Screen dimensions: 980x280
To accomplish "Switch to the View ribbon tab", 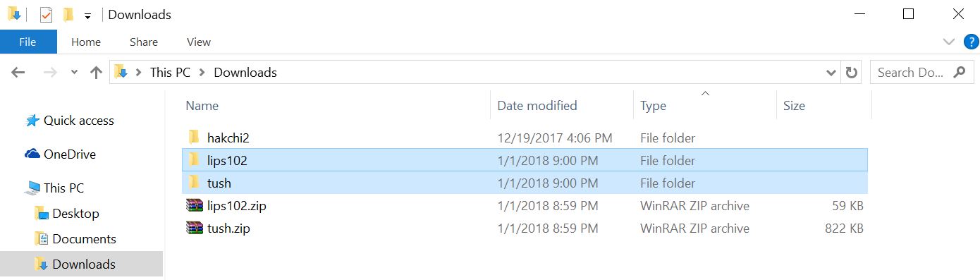I will (x=199, y=42).
